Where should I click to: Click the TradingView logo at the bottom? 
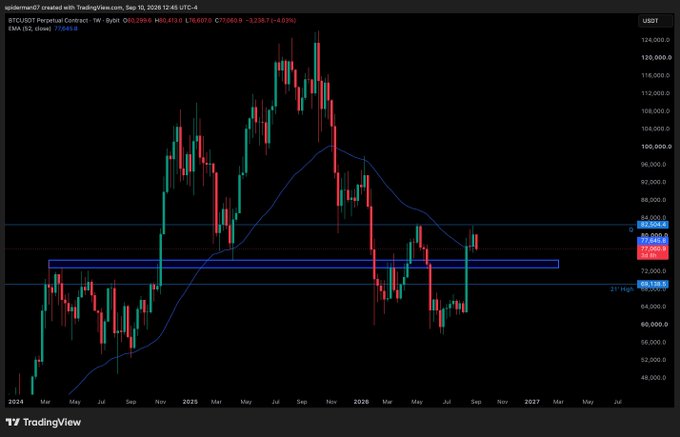pyautogui.click(x=43, y=422)
